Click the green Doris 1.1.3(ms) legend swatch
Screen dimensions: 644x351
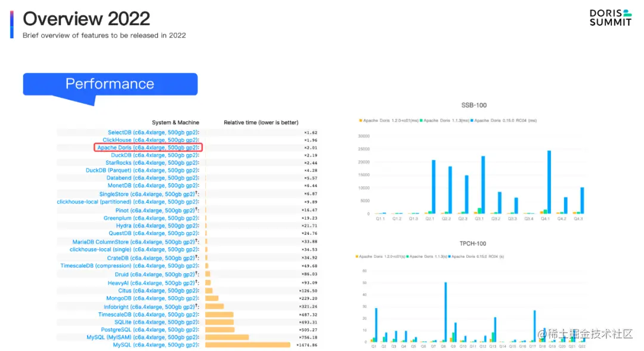421,121
